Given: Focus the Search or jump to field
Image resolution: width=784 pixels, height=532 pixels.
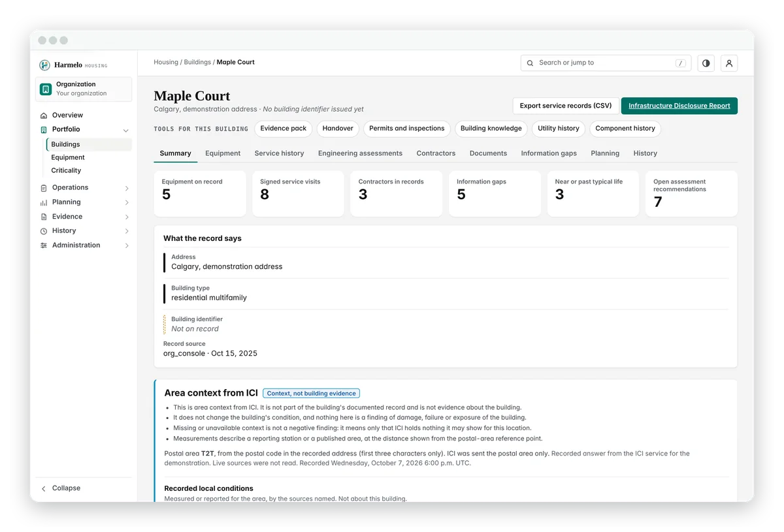Looking at the screenshot, I should pos(604,63).
